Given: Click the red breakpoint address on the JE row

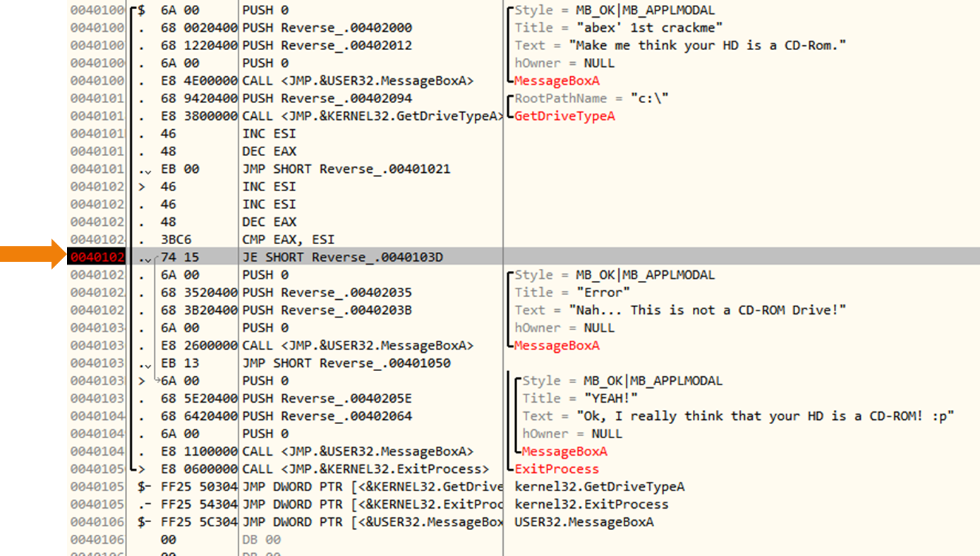Looking at the screenshot, I should (x=97, y=258).
